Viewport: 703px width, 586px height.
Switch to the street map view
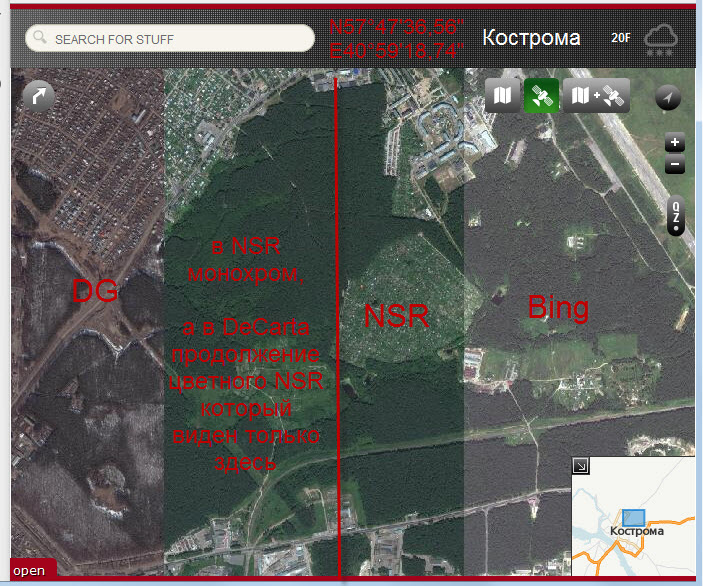(x=503, y=96)
